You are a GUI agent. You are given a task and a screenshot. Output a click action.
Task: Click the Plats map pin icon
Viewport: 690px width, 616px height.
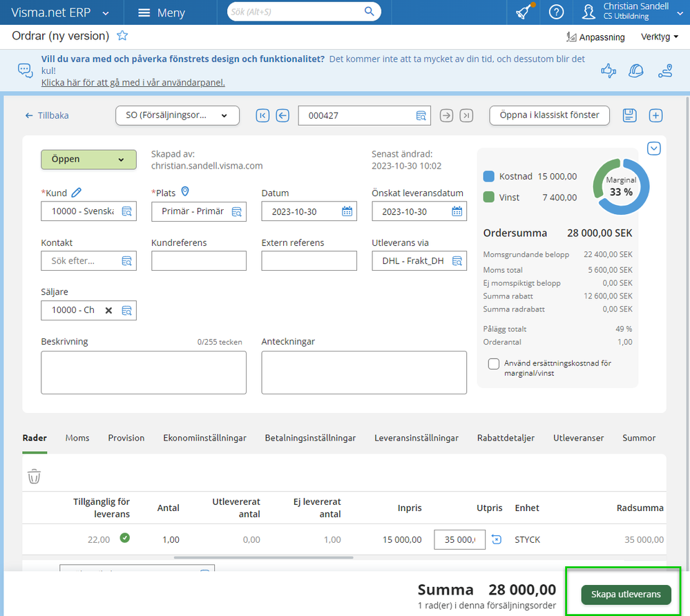pos(185,191)
